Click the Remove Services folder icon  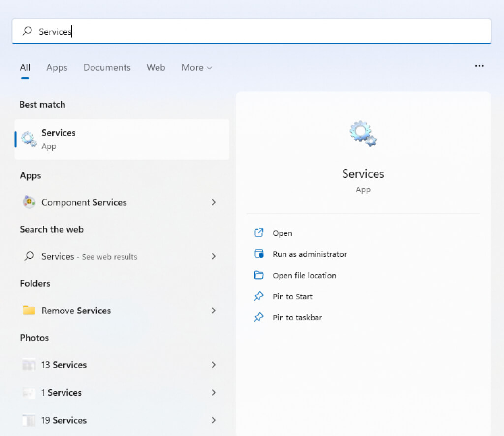29,311
